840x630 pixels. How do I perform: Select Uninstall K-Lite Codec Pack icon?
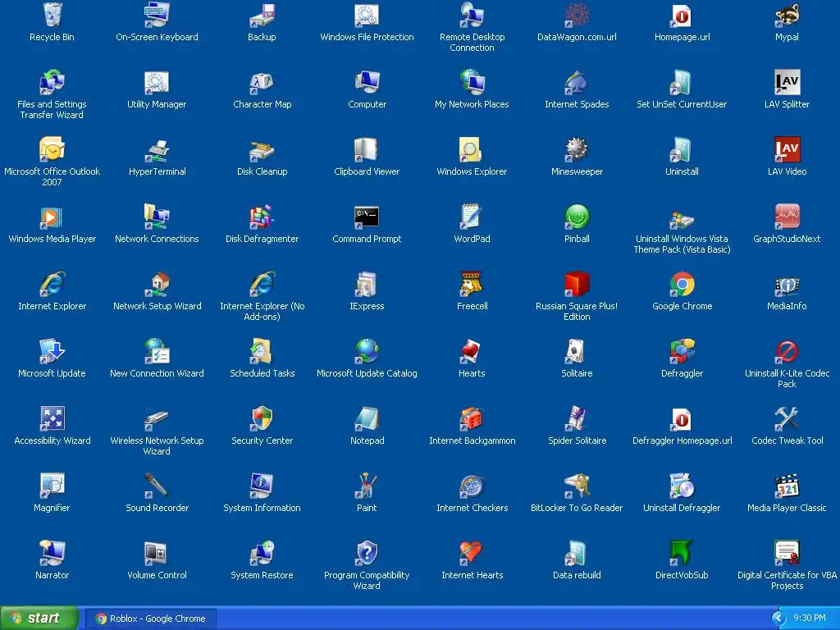click(787, 351)
